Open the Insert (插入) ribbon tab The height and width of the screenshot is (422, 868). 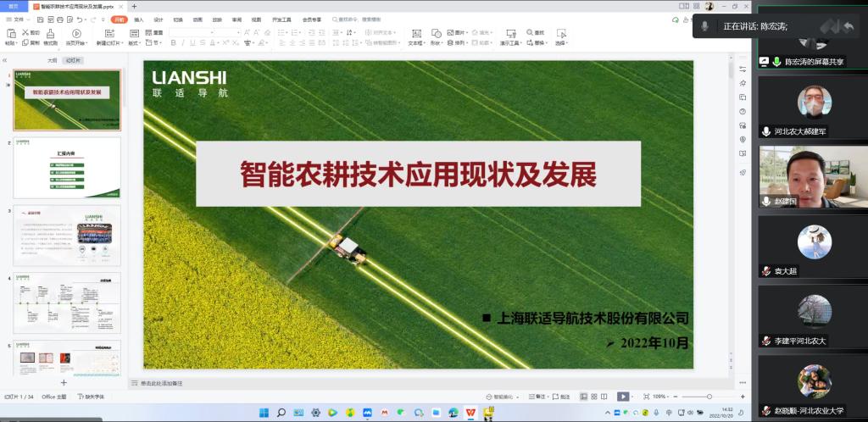point(138,19)
